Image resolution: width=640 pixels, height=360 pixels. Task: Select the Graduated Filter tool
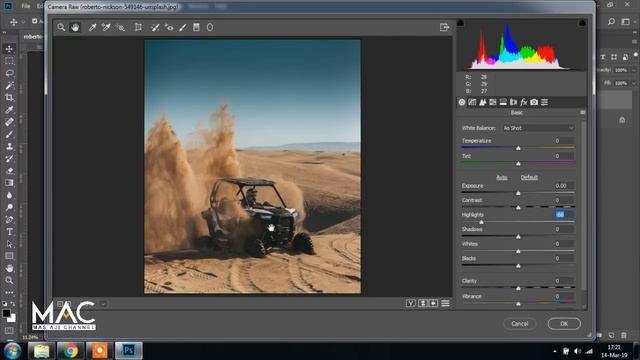pyautogui.click(x=196, y=27)
